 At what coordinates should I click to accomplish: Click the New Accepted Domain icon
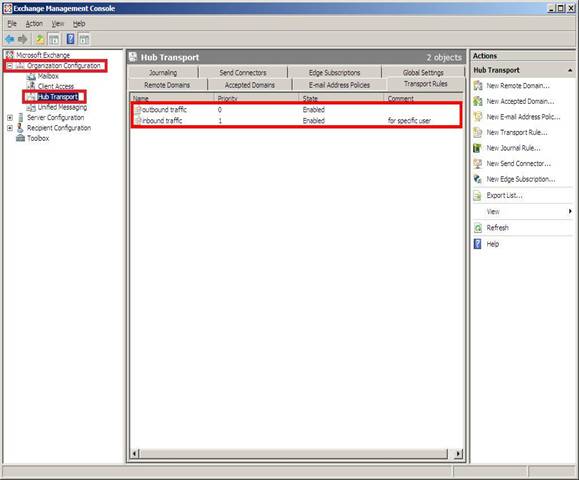tap(478, 101)
